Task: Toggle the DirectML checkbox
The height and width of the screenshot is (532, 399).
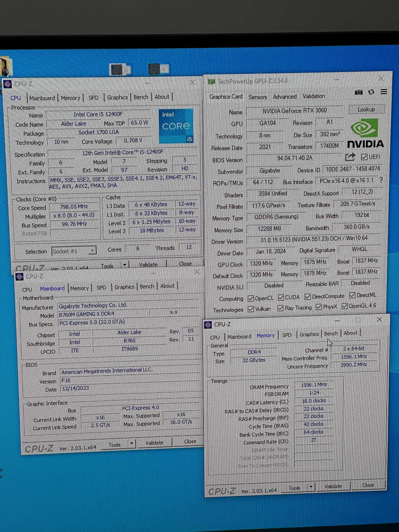Action: [352, 295]
